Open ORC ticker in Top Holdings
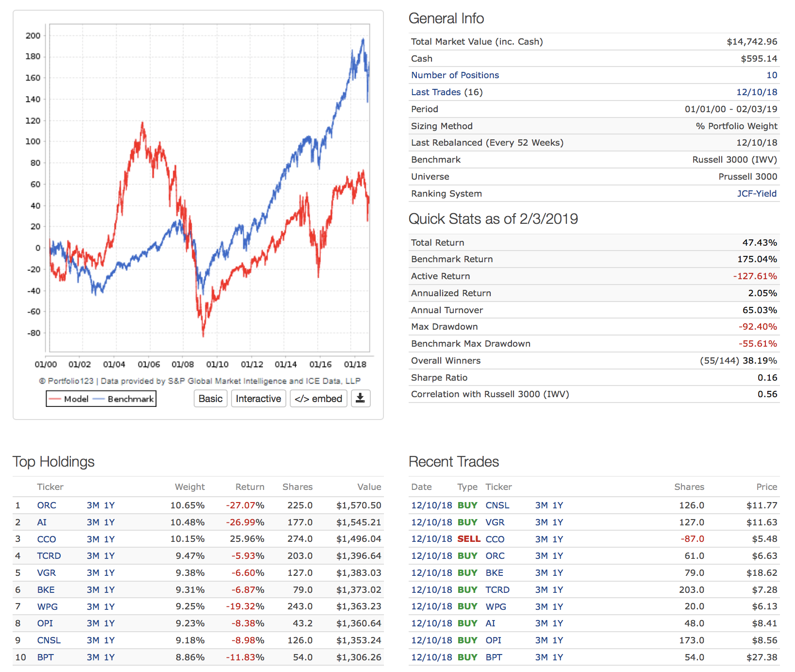This screenshot has width=795, height=672. 47,505
